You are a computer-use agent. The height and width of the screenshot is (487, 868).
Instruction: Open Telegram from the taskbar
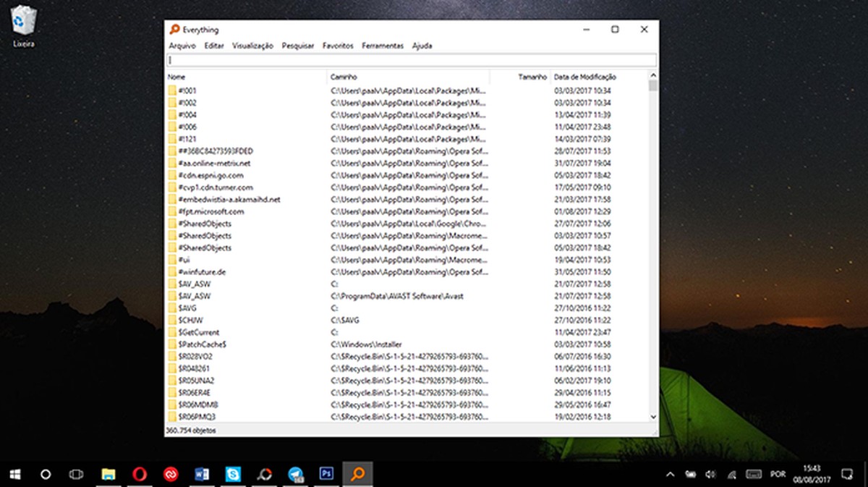[294, 474]
